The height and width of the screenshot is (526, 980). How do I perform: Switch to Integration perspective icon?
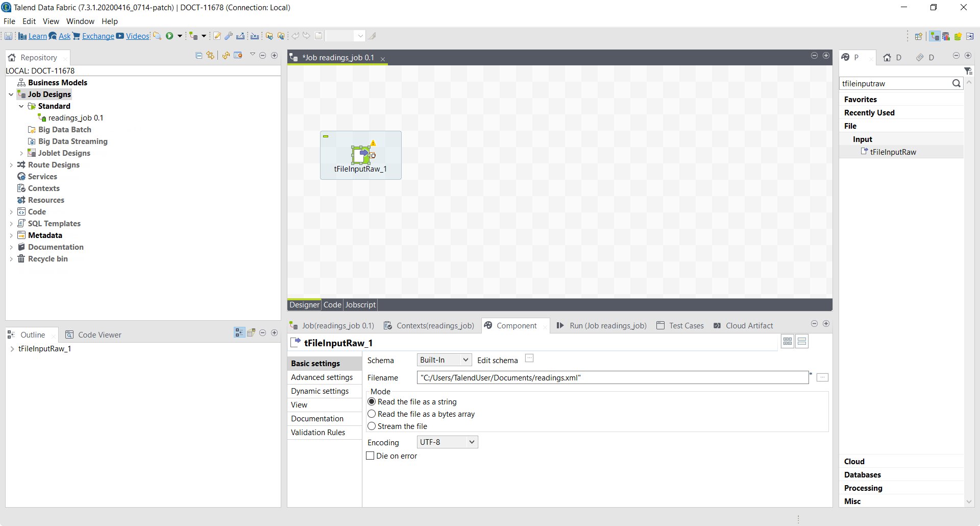[935, 36]
